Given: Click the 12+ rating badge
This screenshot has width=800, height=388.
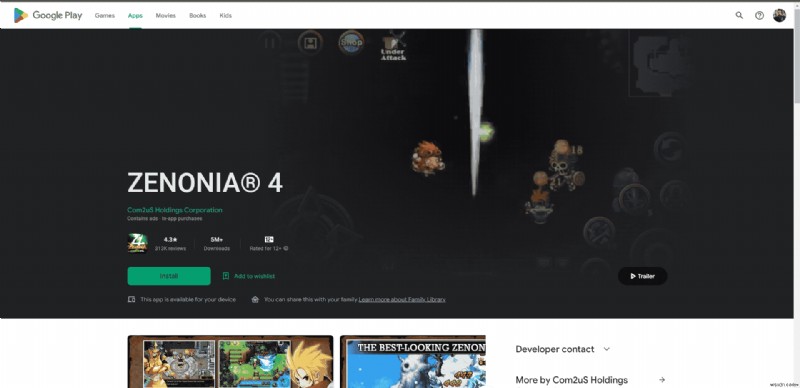Looking at the screenshot, I should click(269, 239).
